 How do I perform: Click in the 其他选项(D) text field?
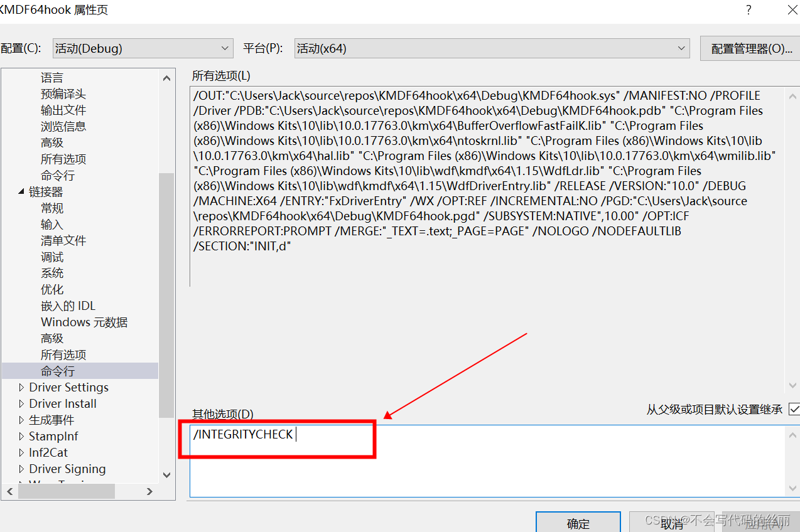(x=487, y=461)
